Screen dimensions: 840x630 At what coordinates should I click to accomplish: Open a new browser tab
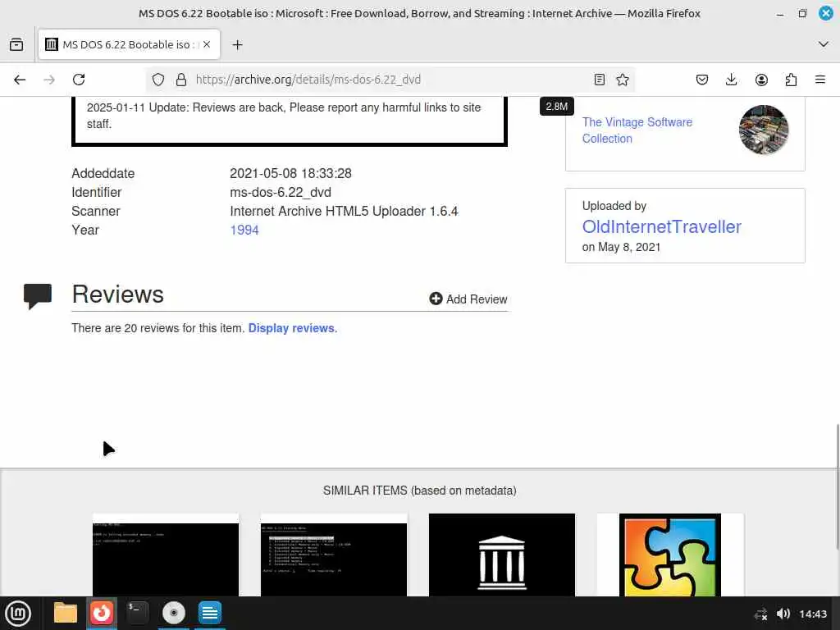(x=237, y=45)
